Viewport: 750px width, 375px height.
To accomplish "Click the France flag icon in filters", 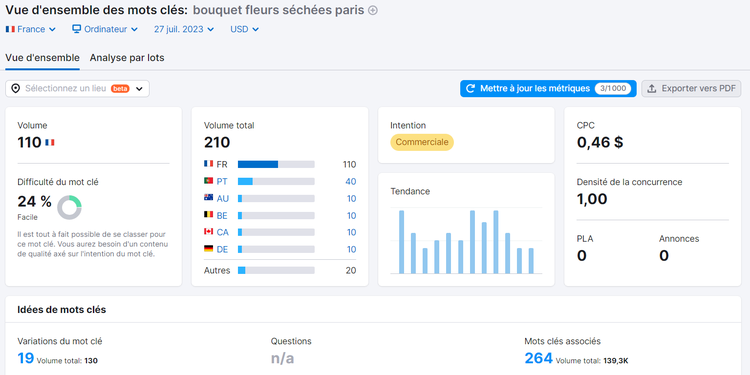I will coord(10,29).
